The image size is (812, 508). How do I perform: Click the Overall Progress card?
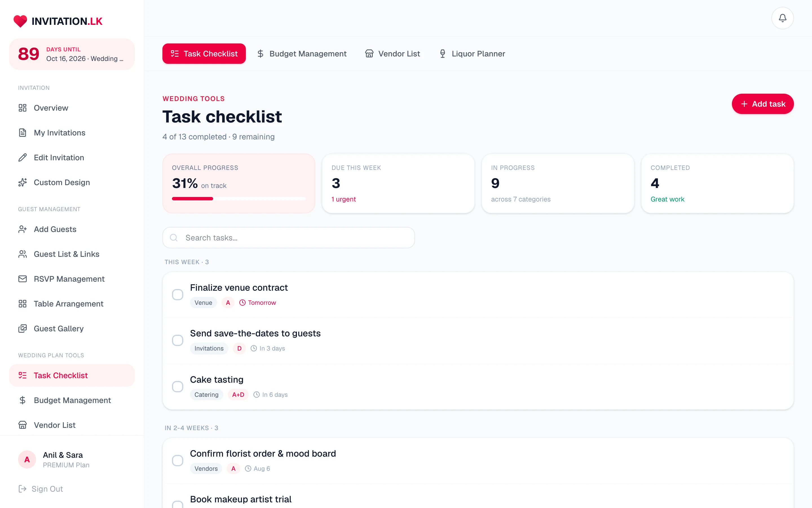coord(239,183)
